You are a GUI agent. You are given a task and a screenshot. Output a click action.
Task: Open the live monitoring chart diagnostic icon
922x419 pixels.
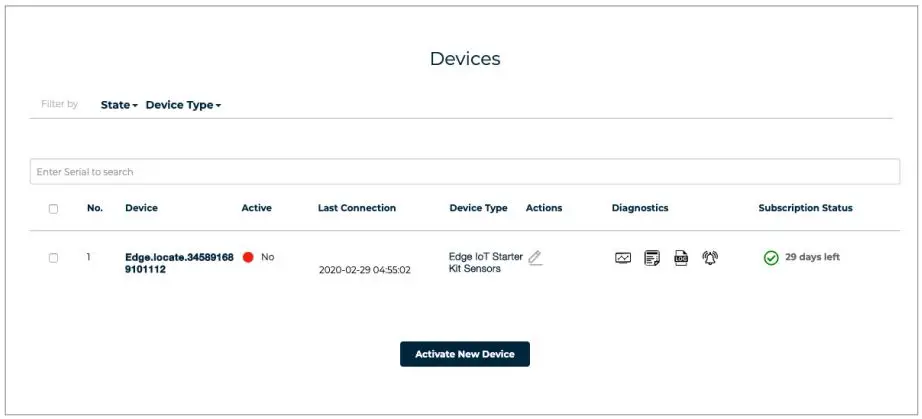pyautogui.click(x=623, y=258)
